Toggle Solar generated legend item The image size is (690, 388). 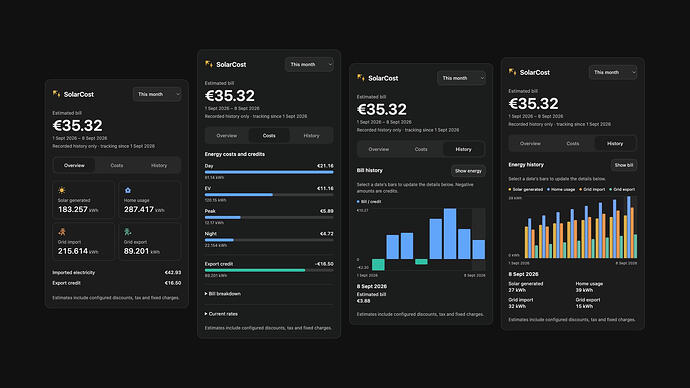click(x=526, y=189)
